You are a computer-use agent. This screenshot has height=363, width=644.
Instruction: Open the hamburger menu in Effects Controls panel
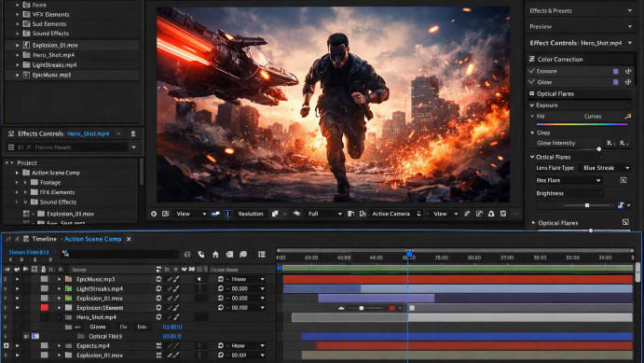[133, 133]
